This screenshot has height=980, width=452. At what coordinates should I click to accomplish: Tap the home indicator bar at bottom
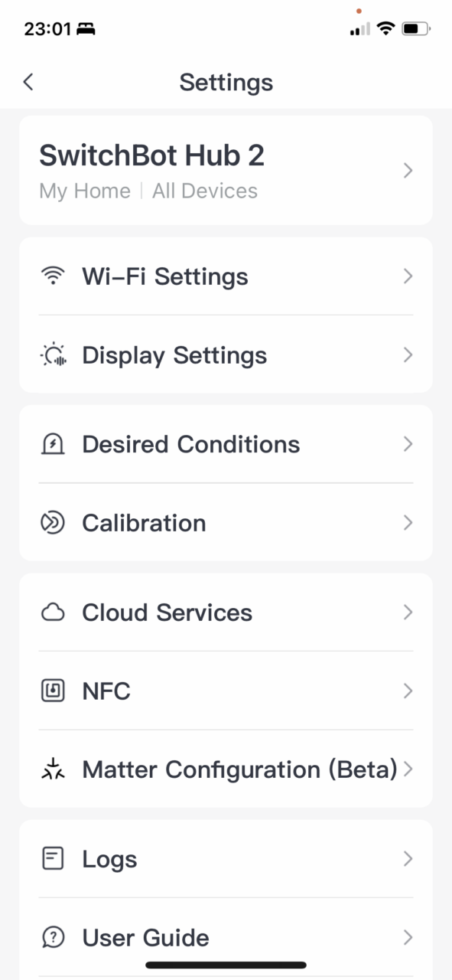(226, 965)
